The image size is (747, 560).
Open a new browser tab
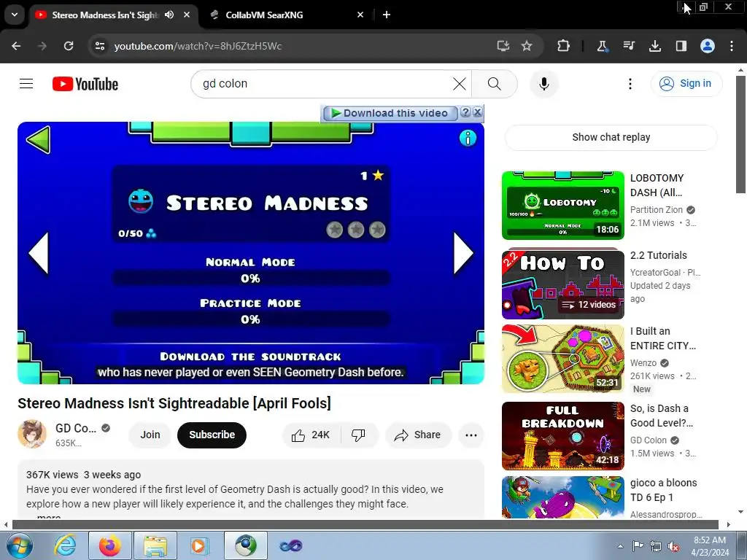click(387, 15)
